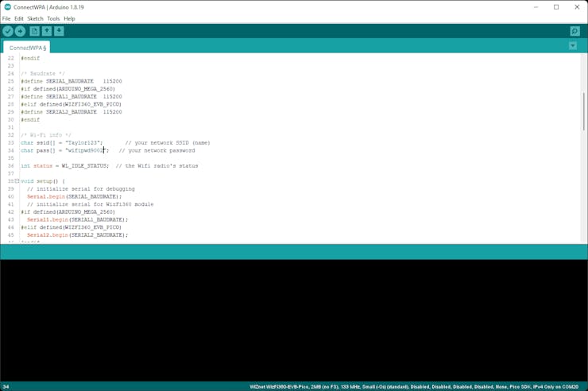
Task: Open the tab options dropdown arrow
Action: point(573,46)
